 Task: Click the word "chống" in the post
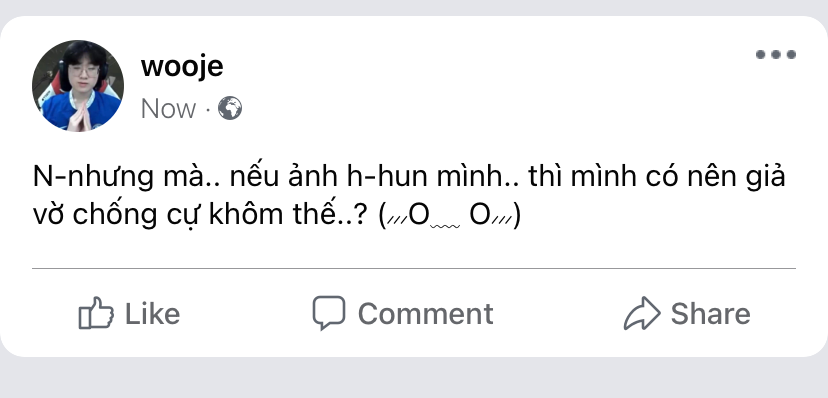click(116, 215)
